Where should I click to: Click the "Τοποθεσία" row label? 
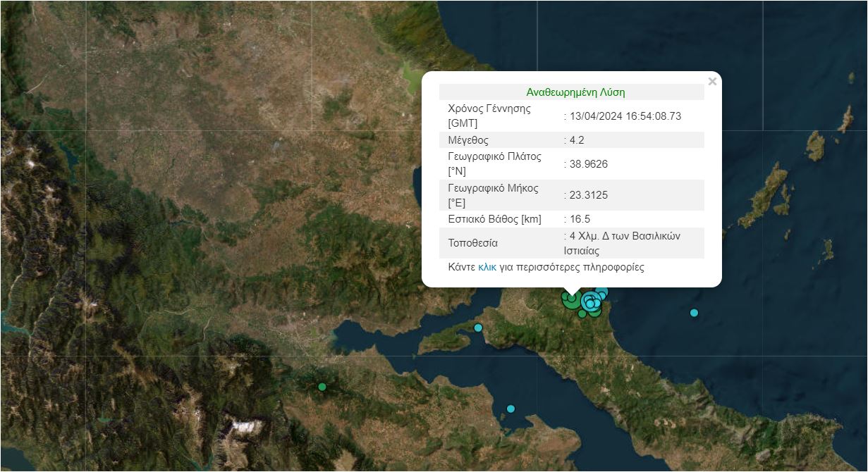[x=473, y=243]
